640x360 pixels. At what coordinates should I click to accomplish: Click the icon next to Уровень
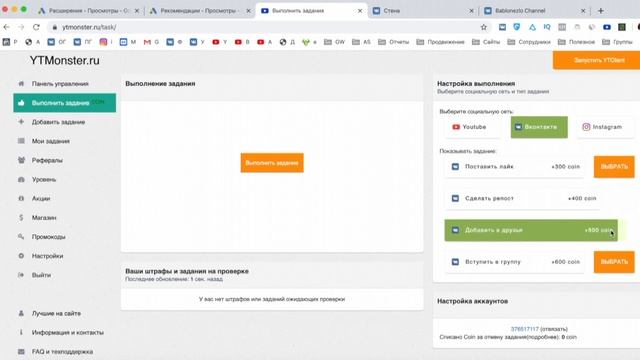(21, 179)
